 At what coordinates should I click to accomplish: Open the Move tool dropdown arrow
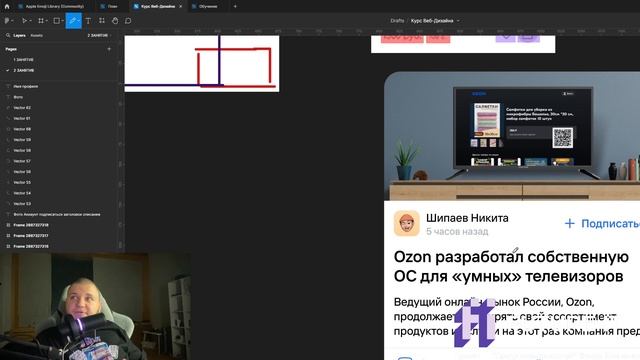pos(30,21)
